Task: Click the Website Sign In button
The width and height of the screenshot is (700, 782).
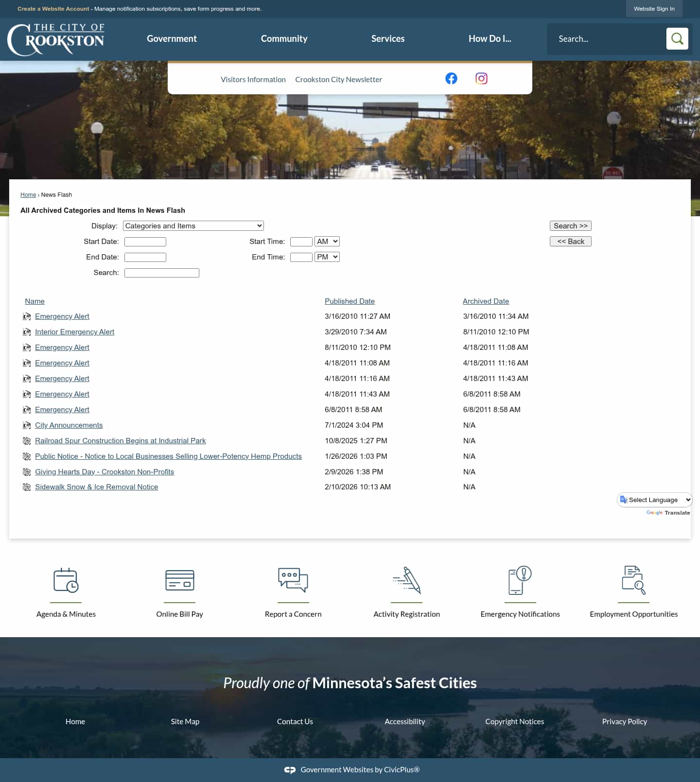Action: pyautogui.click(x=654, y=9)
